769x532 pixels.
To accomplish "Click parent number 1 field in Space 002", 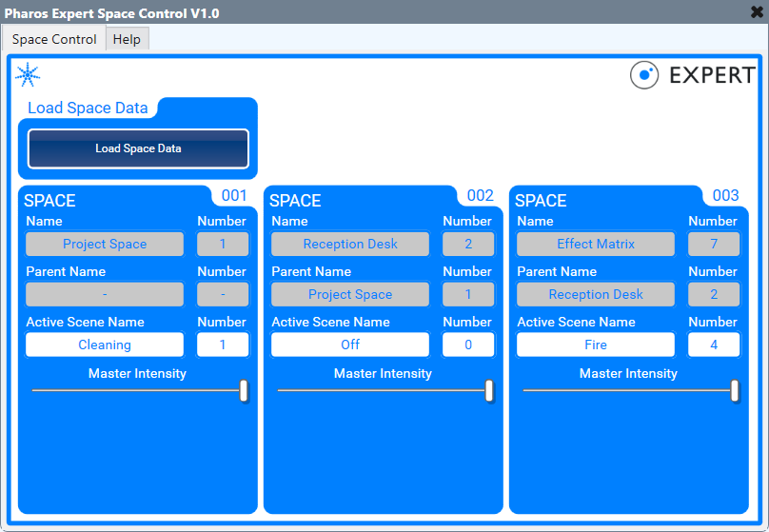I will tap(468, 294).
